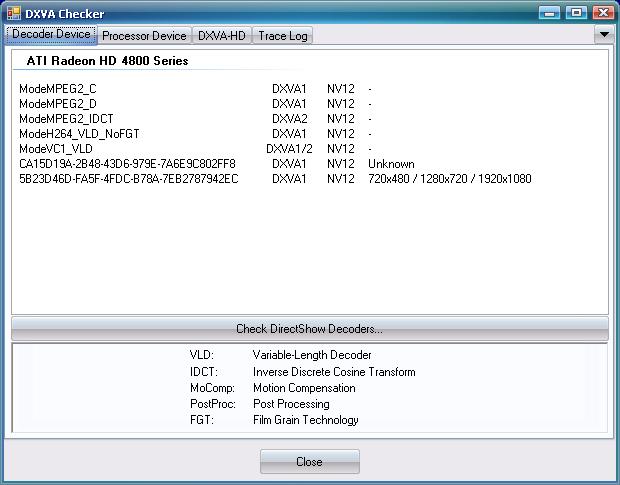This screenshot has height=485, width=620.
Task: Click the VLD: abbreviation label
Action: pyautogui.click(x=202, y=355)
